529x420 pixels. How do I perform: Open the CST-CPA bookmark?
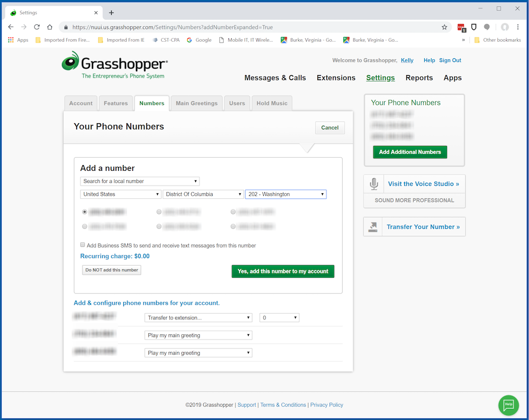tap(166, 40)
